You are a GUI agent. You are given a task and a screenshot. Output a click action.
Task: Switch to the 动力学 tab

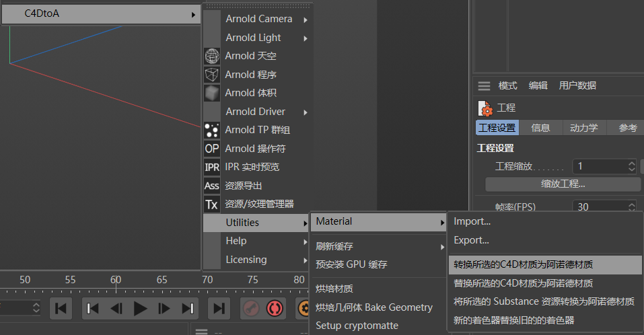(583, 128)
